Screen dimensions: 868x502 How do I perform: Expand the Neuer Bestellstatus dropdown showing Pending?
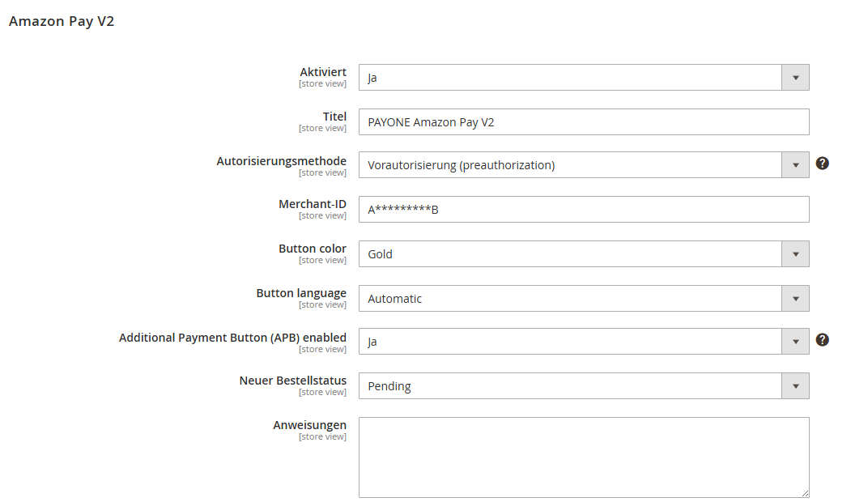[x=583, y=386]
